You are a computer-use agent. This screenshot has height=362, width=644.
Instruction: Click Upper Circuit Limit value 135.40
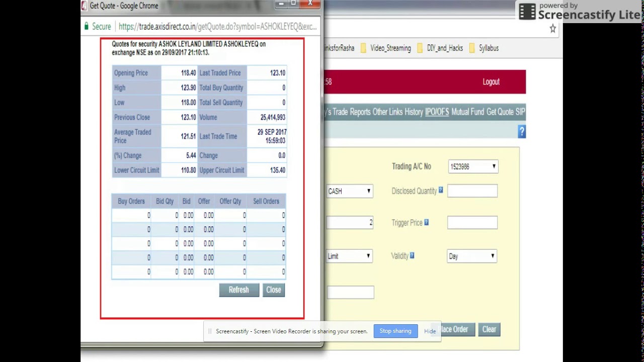(277, 170)
